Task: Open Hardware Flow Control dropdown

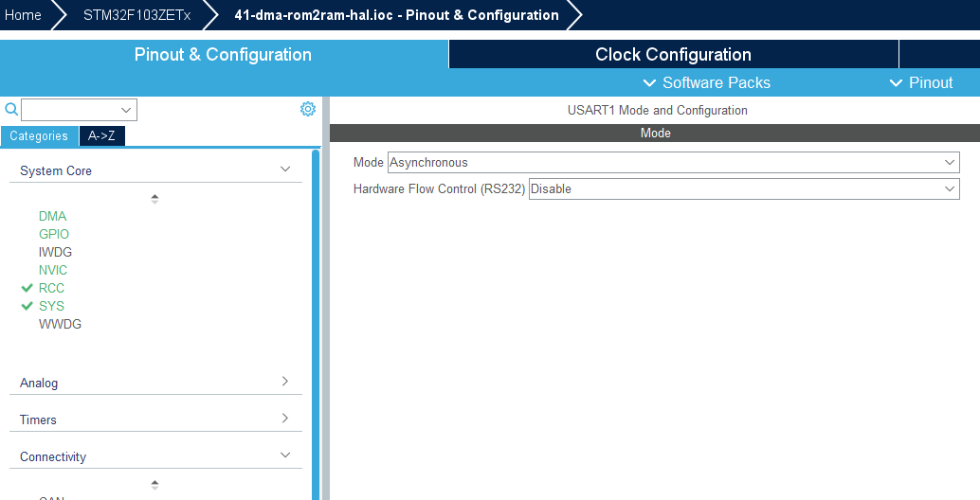Action: pyautogui.click(x=744, y=188)
